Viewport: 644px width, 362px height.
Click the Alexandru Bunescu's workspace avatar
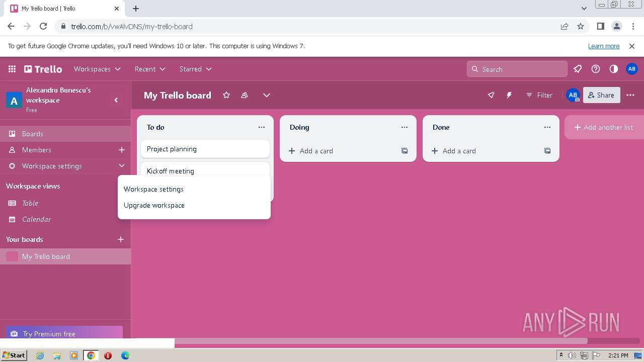click(14, 101)
